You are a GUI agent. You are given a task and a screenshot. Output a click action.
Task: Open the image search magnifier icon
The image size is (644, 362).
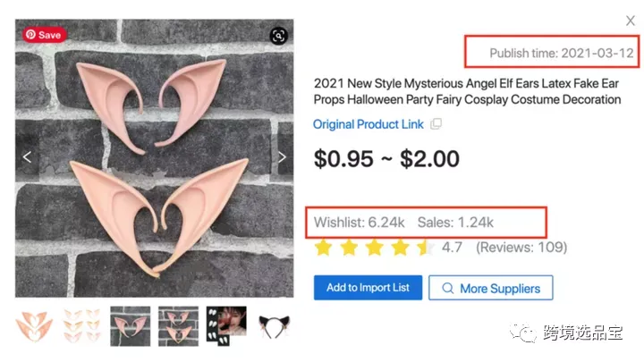pos(278,36)
